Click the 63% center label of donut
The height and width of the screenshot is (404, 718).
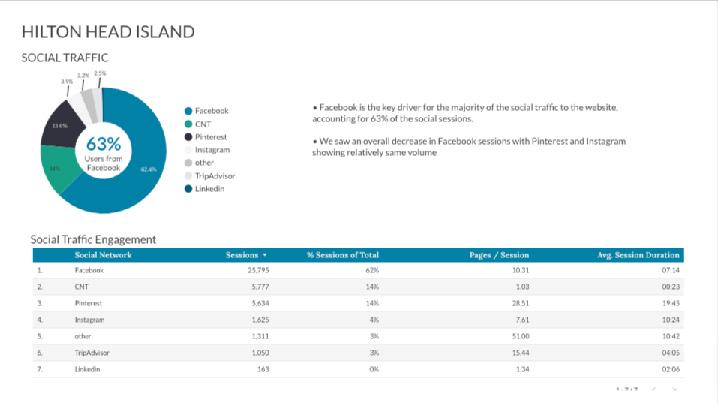[x=103, y=144]
